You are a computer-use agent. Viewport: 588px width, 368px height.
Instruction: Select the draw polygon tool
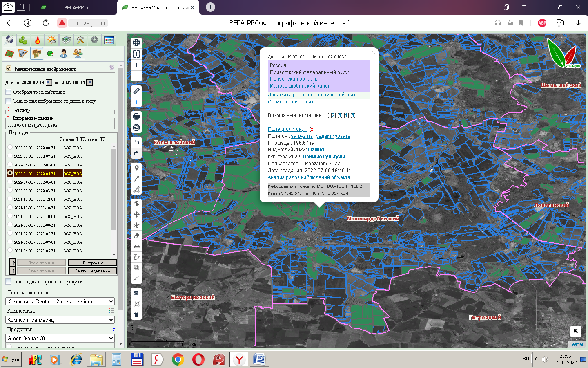136,189
